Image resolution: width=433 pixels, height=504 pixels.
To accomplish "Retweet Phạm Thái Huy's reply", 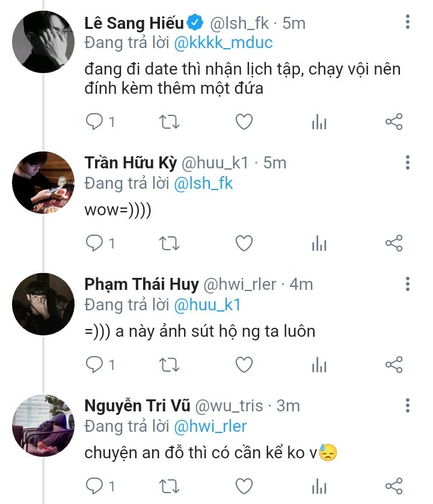I will (x=169, y=364).
